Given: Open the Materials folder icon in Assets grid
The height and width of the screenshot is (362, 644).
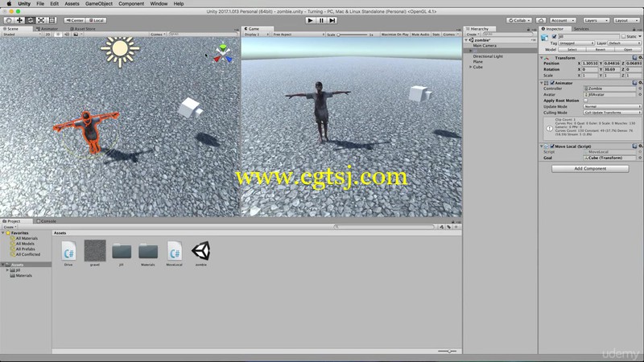Looking at the screenshot, I should [x=148, y=251].
